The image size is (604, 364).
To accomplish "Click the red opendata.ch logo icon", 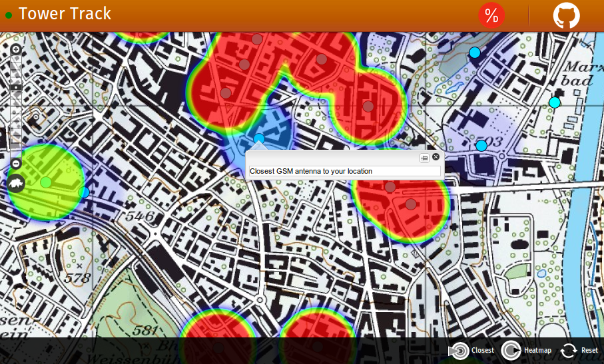I will pyautogui.click(x=491, y=16).
